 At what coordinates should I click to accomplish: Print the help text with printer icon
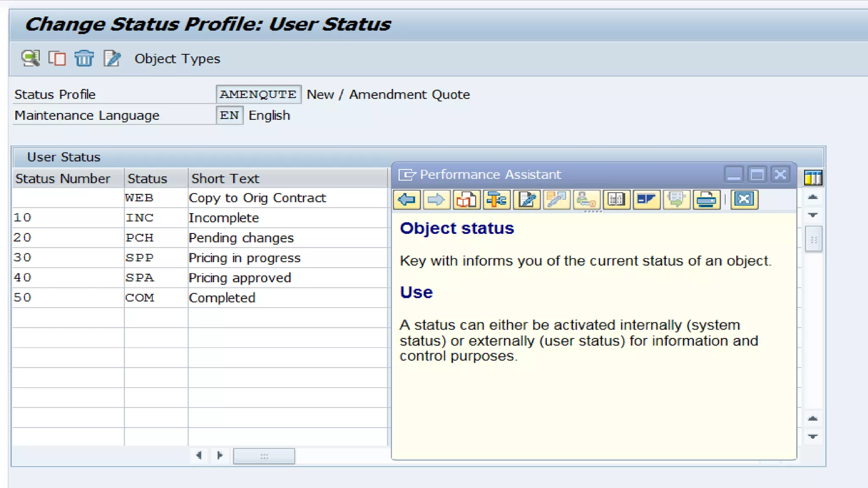click(x=706, y=200)
